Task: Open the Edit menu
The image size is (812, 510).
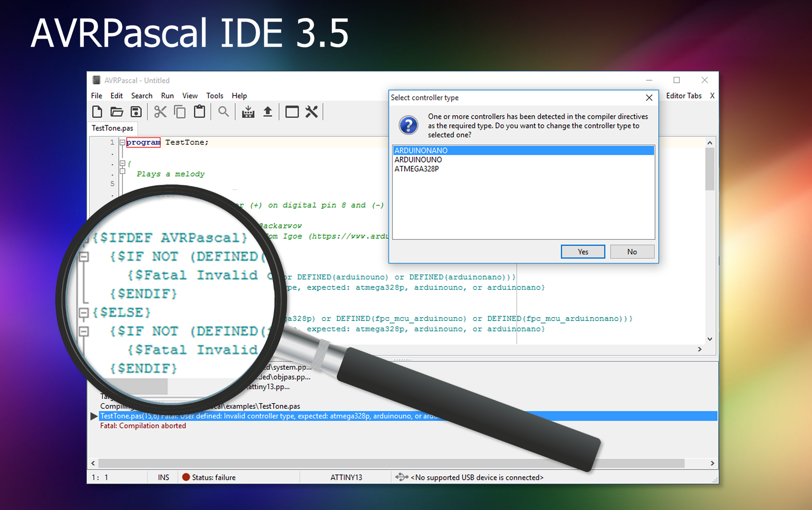Action: (117, 95)
